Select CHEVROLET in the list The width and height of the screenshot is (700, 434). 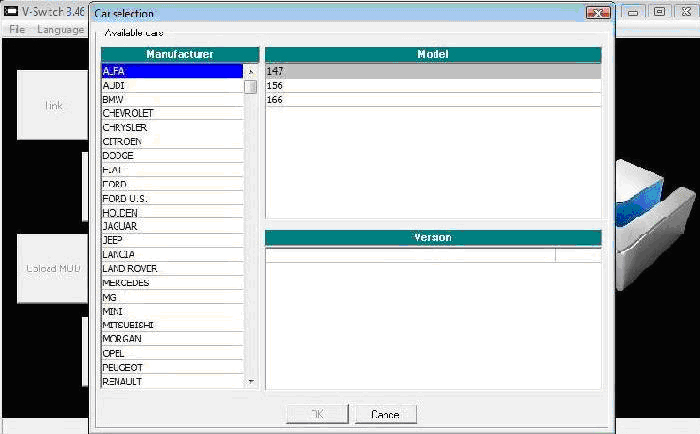click(172, 113)
